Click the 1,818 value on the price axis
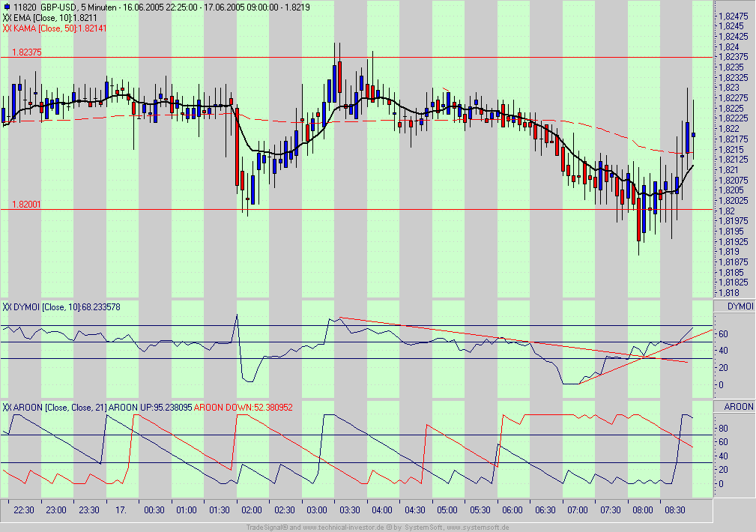Viewport: 756px width, 532px height. tap(728, 293)
